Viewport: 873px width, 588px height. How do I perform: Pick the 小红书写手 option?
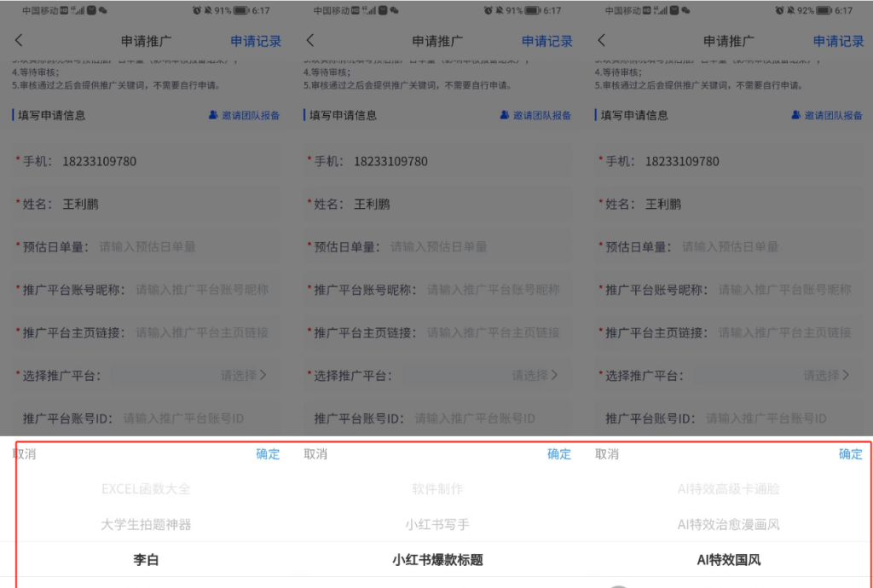tap(436, 524)
